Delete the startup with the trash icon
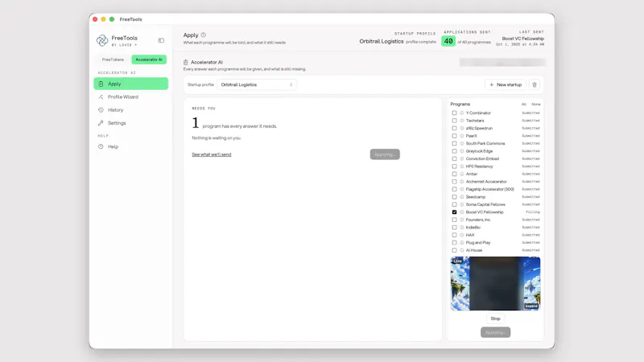The height and width of the screenshot is (362, 644). click(535, 84)
